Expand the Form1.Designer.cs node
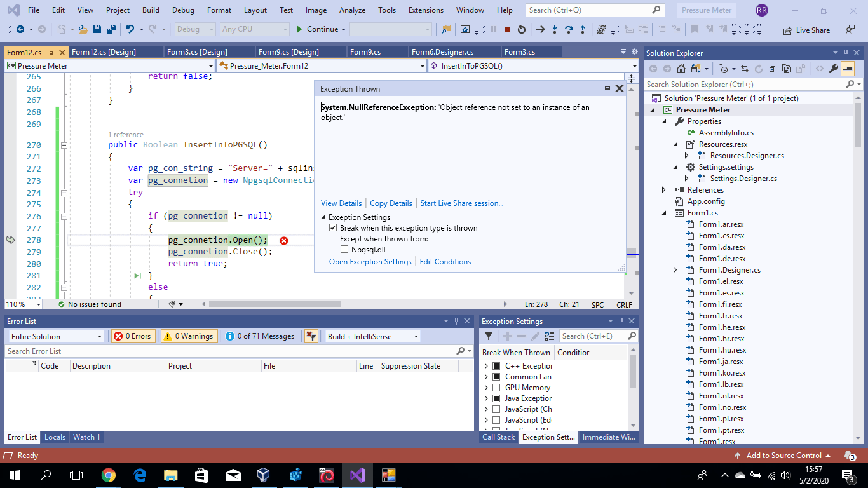Viewport: 868px width, 488px height. pos(675,270)
